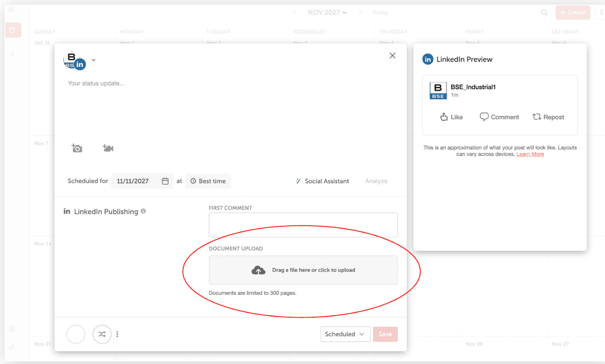Expand the account selector chevron

point(93,60)
